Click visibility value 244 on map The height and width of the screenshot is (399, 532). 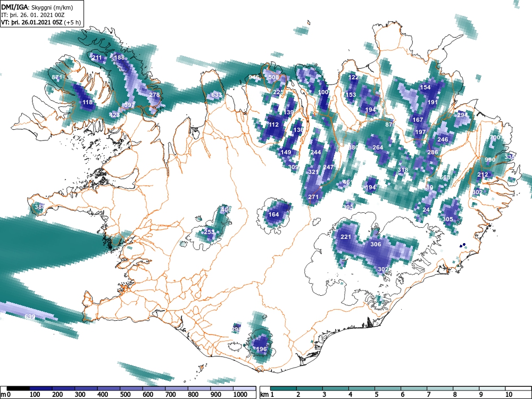pyautogui.click(x=316, y=152)
